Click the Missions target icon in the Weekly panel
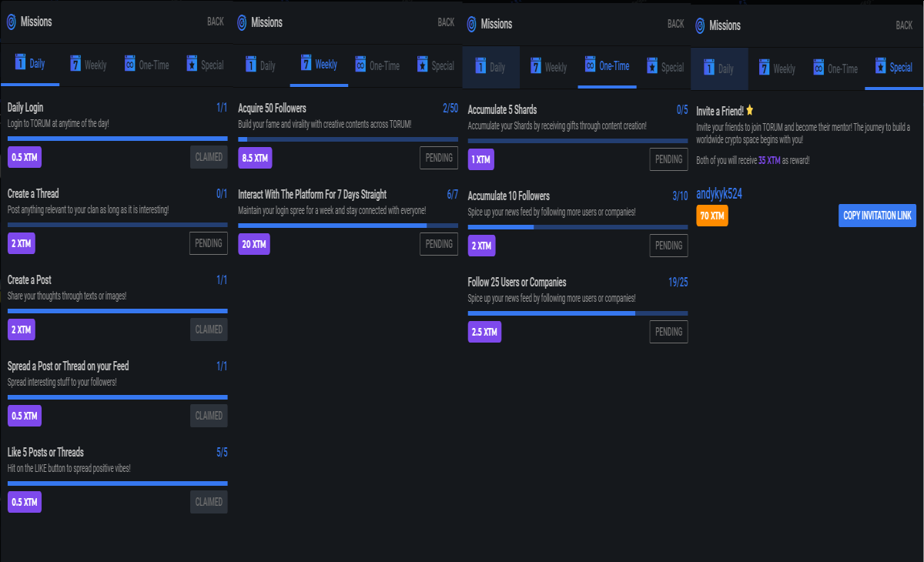Viewport: 924px width, 562px height. [242, 22]
